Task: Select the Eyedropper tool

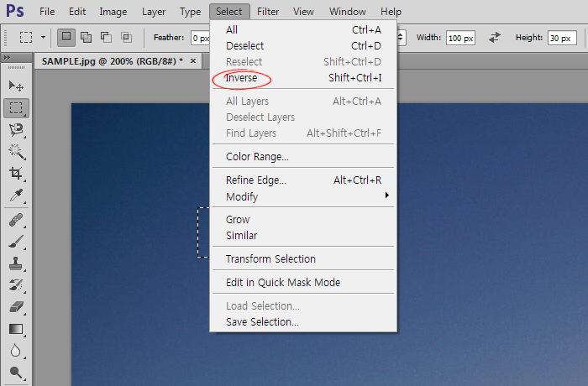Action: (x=16, y=196)
